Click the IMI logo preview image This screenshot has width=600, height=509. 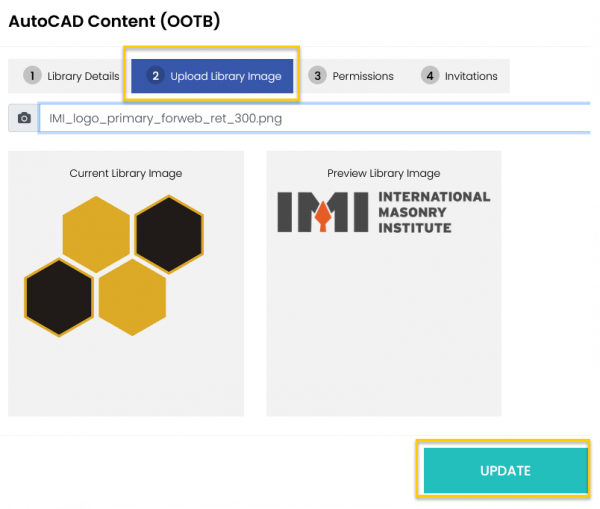coord(384,212)
